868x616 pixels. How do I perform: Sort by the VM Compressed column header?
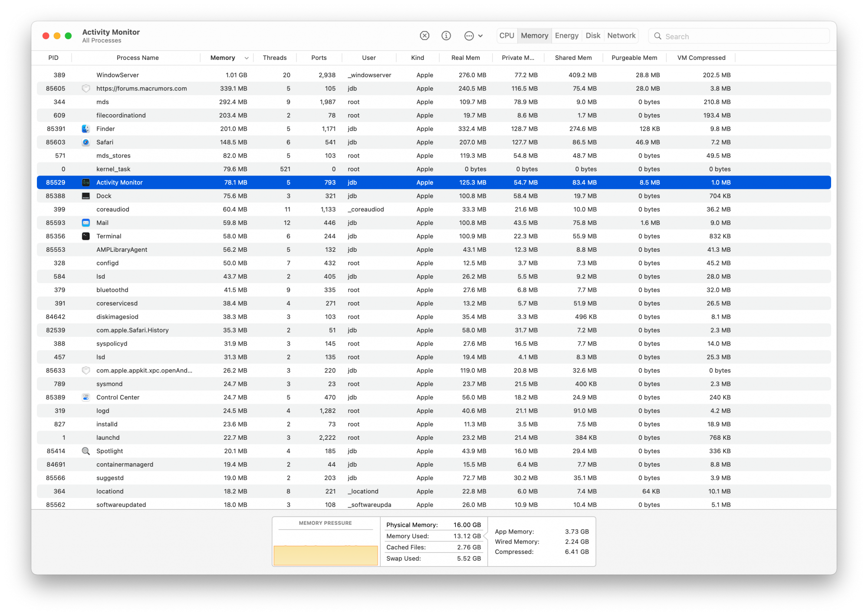(x=701, y=58)
